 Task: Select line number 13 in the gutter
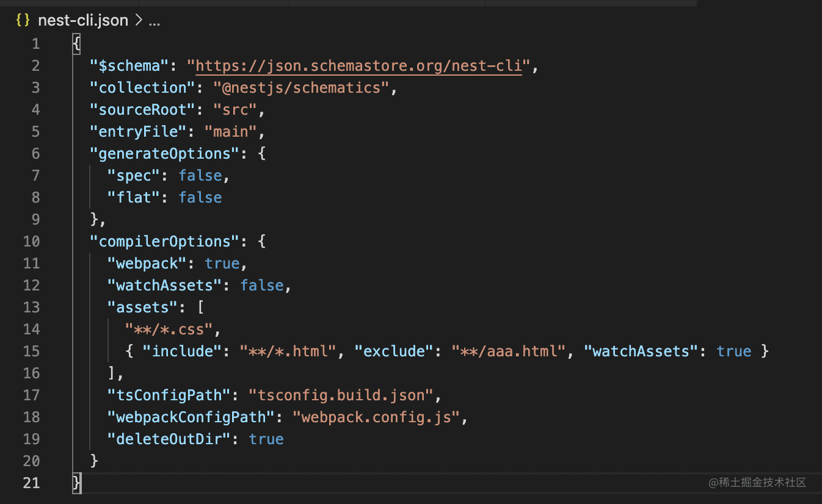point(31,308)
